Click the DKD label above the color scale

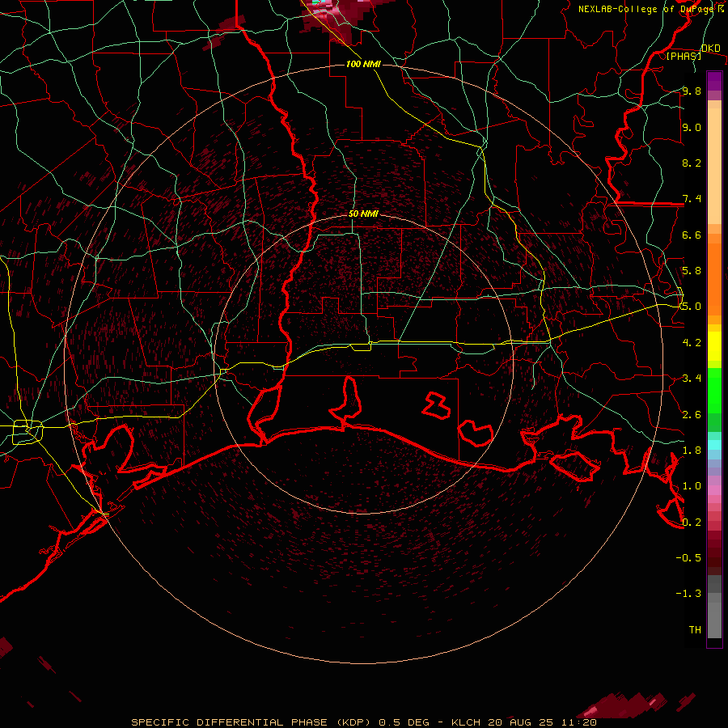[x=710, y=49]
